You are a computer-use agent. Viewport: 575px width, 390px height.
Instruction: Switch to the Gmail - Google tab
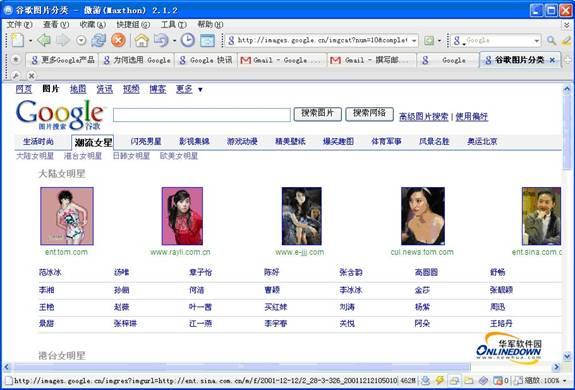click(282, 60)
